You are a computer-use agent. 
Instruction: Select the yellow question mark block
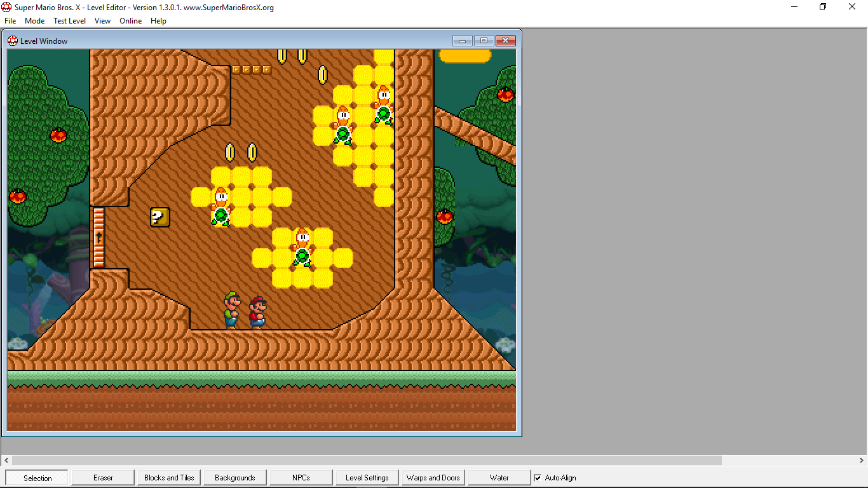tap(160, 217)
